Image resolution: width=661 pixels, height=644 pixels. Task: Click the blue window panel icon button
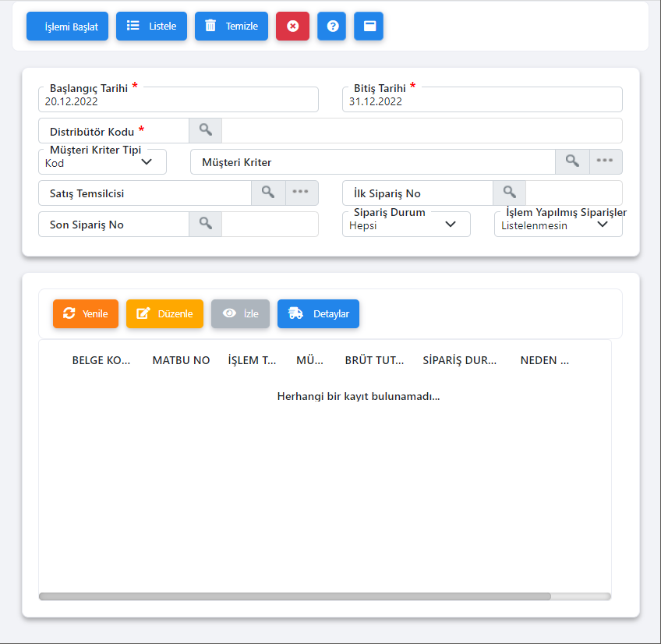coord(369,27)
